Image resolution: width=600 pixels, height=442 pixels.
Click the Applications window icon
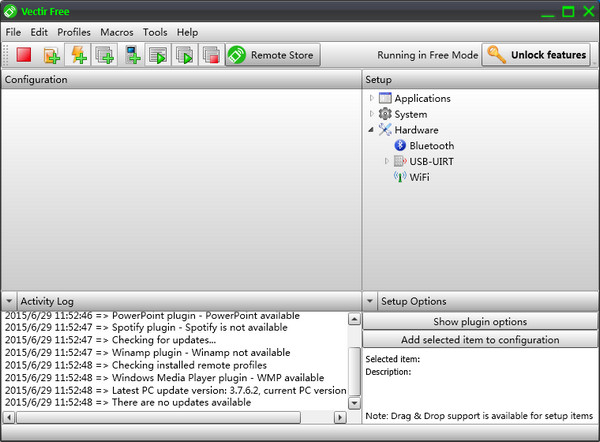tap(385, 98)
